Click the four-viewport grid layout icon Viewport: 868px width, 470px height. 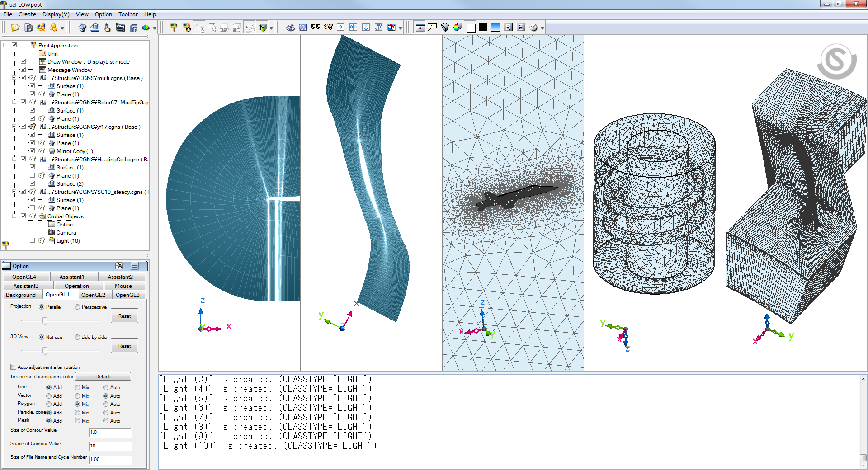[x=379, y=27]
